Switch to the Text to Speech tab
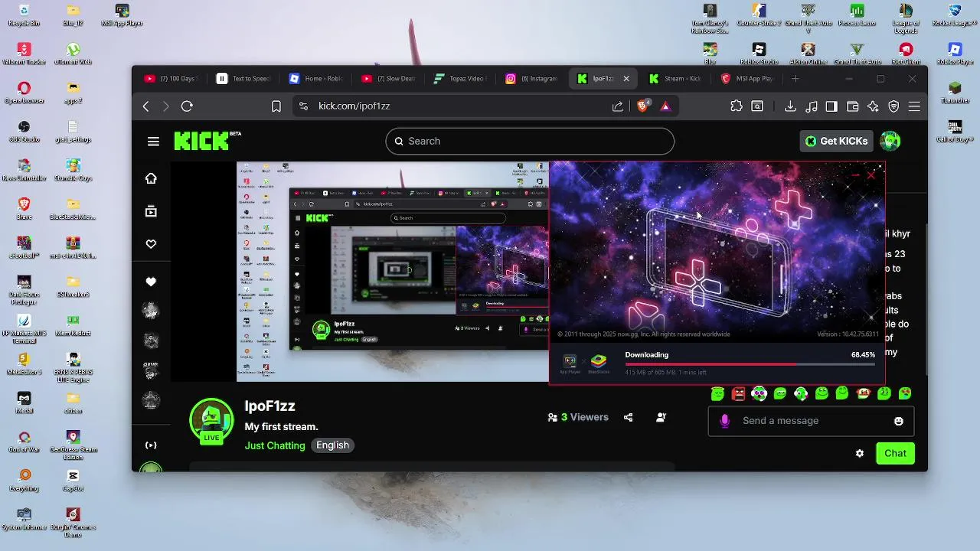 (x=243, y=78)
